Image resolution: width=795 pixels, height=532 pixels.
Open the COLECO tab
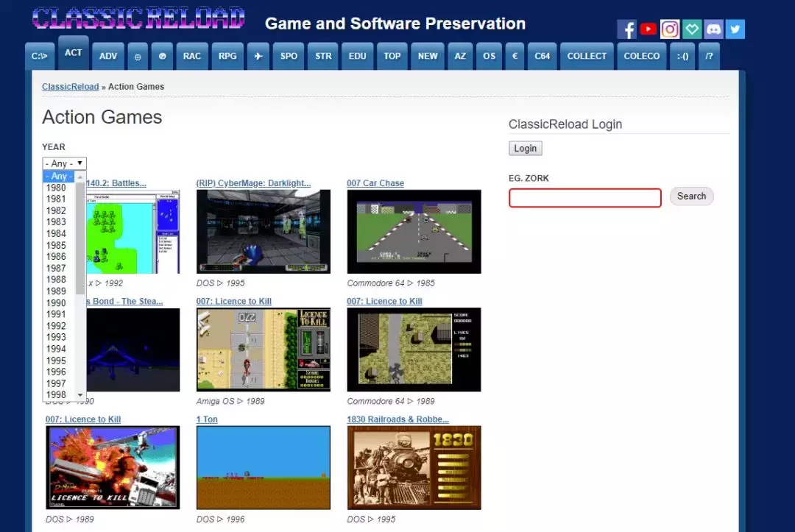(641, 56)
